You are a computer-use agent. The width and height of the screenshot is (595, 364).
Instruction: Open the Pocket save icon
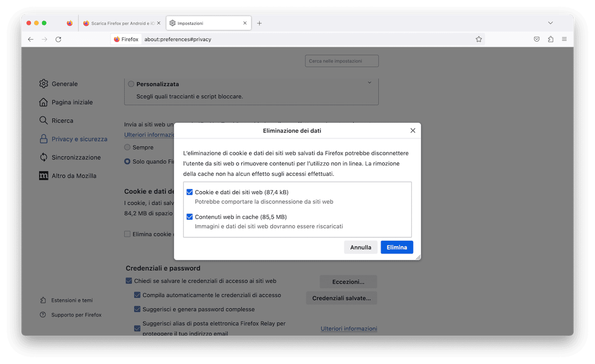pos(536,39)
